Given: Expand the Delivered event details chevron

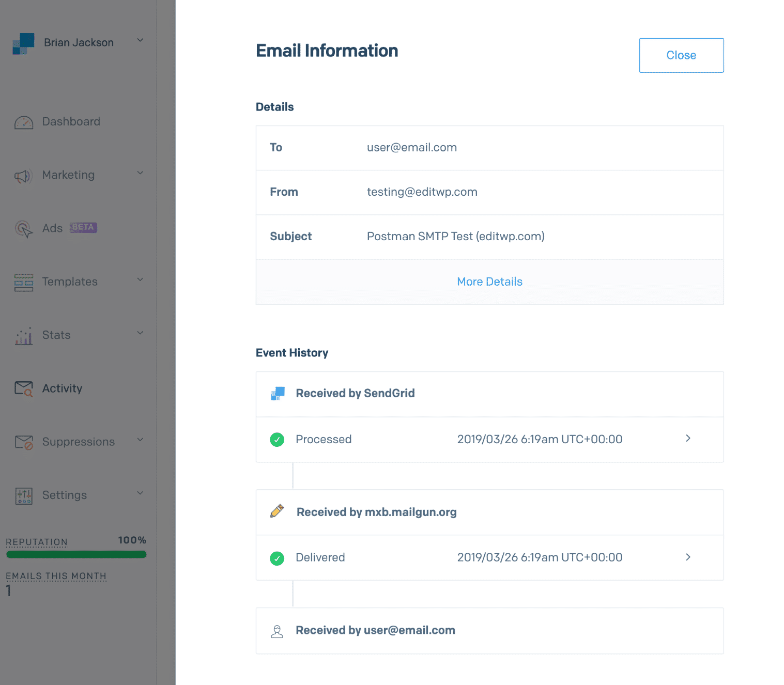Looking at the screenshot, I should click(688, 557).
